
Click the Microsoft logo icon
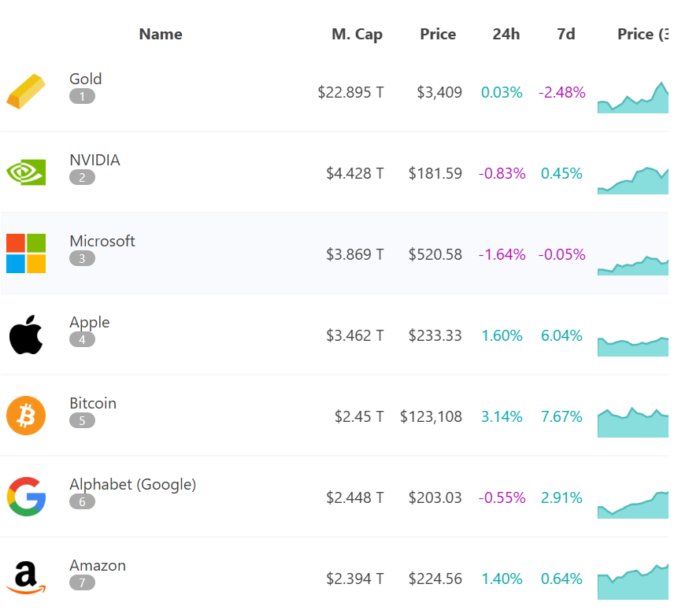(26, 253)
